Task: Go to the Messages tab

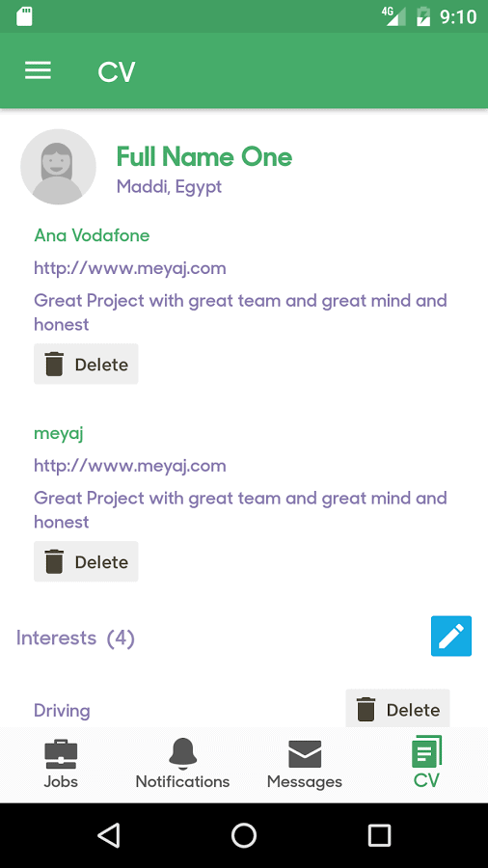Action: pos(305,764)
